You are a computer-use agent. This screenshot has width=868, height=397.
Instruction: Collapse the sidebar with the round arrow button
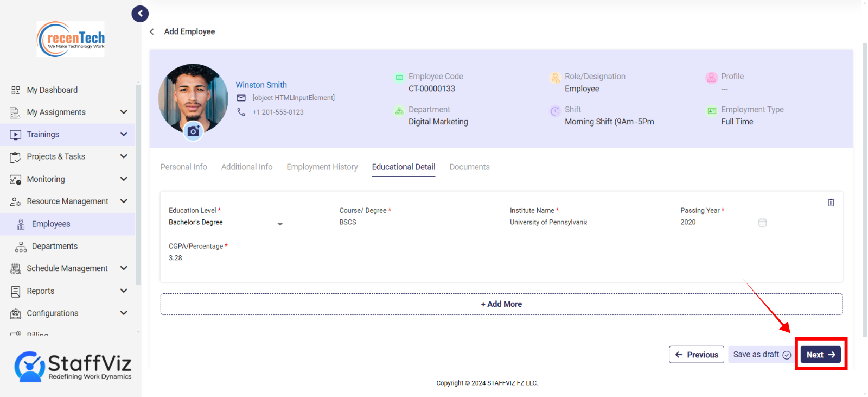[x=140, y=14]
